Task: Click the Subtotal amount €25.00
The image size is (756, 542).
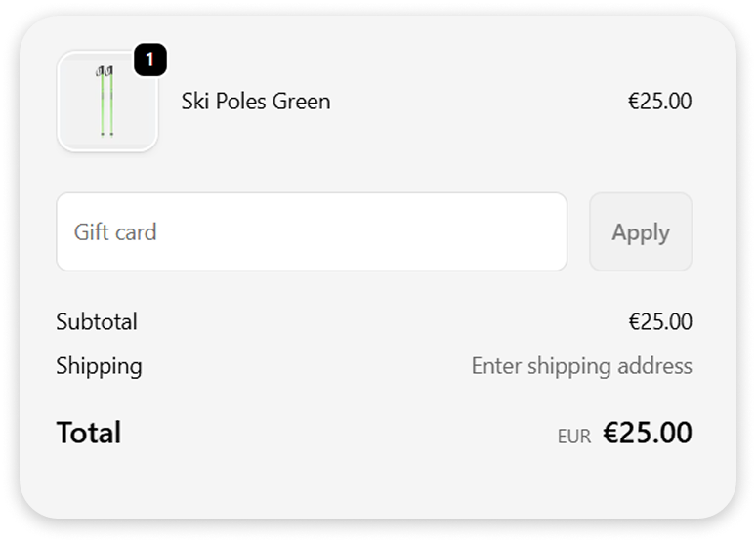Action: (659, 322)
